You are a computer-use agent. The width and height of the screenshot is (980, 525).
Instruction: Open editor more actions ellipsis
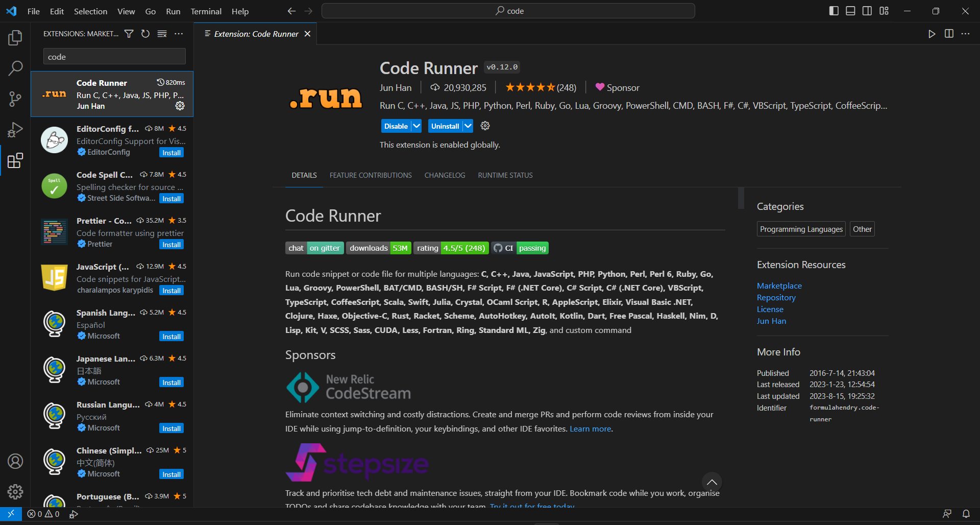[965, 34]
